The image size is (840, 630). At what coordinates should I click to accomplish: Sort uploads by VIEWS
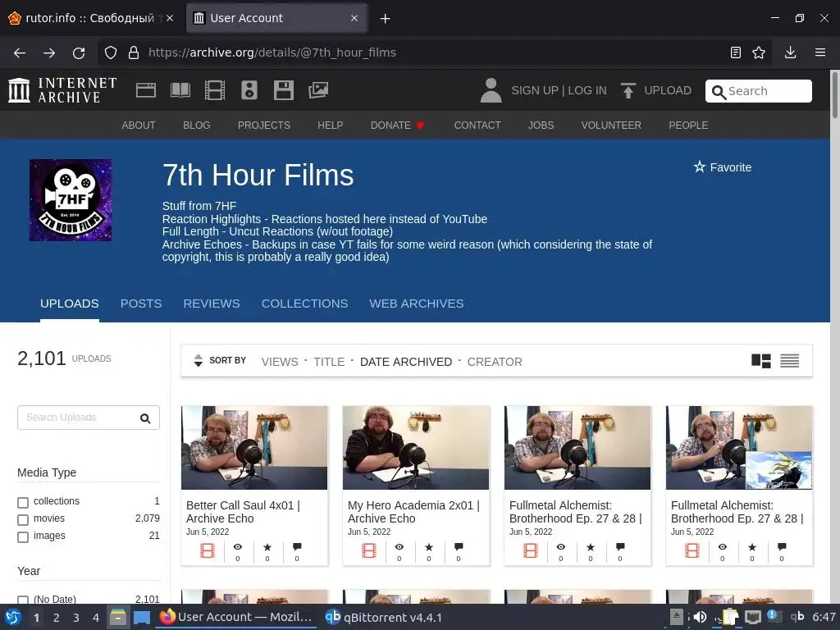point(280,362)
